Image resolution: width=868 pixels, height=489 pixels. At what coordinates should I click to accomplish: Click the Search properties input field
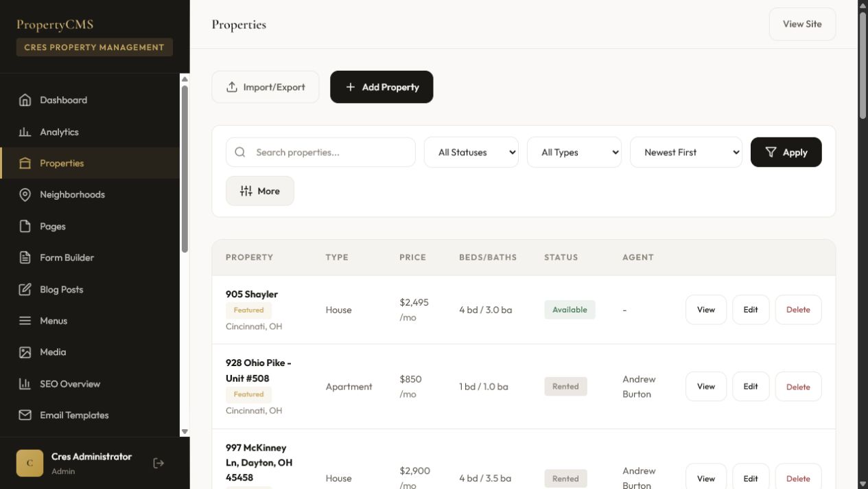pos(320,152)
